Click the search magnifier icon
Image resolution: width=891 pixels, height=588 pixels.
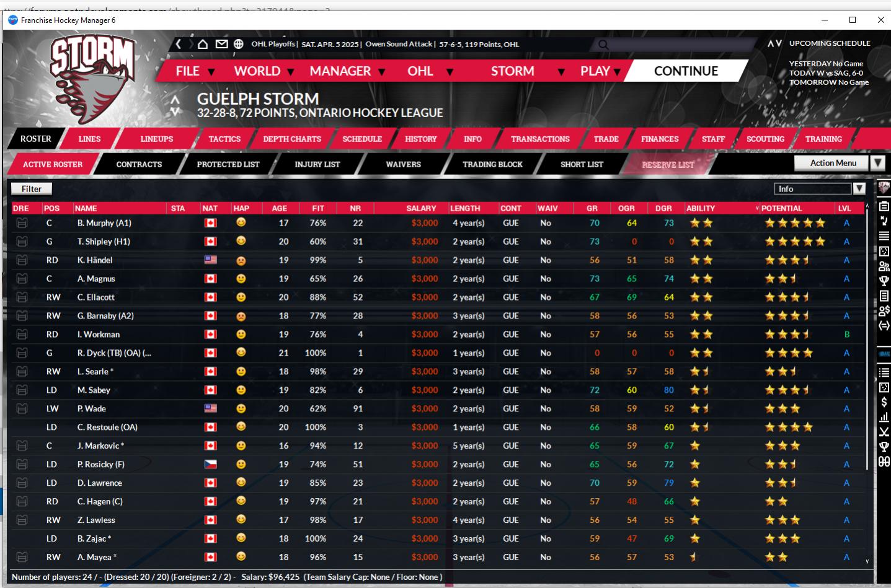click(x=603, y=45)
